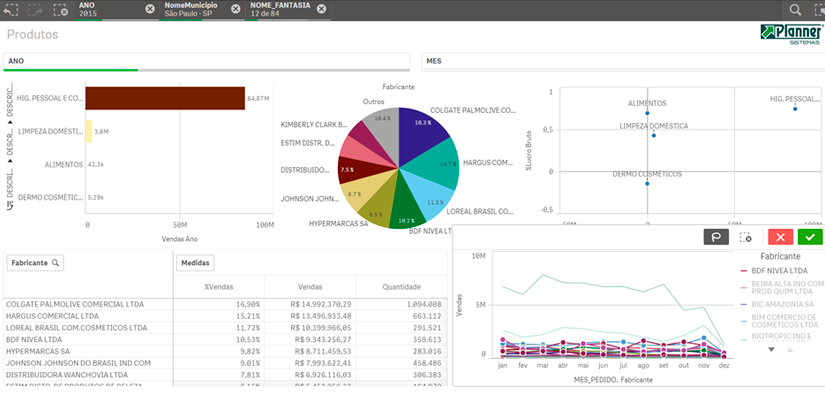Viewport: 825px width, 399px height.
Task: Select DISTRIBUIDORA WANCHOVIA LTDA table row
Action: click(x=225, y=375)
